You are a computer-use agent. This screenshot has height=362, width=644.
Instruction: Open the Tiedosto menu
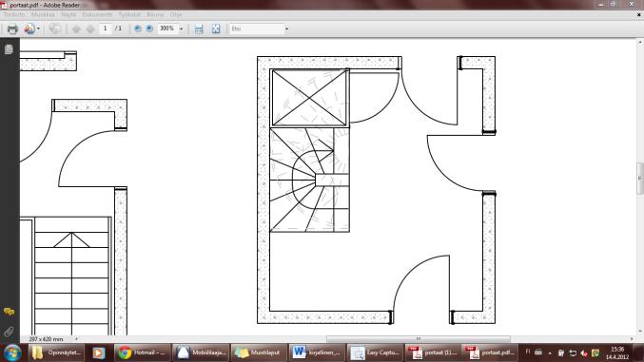coord(14,14)
